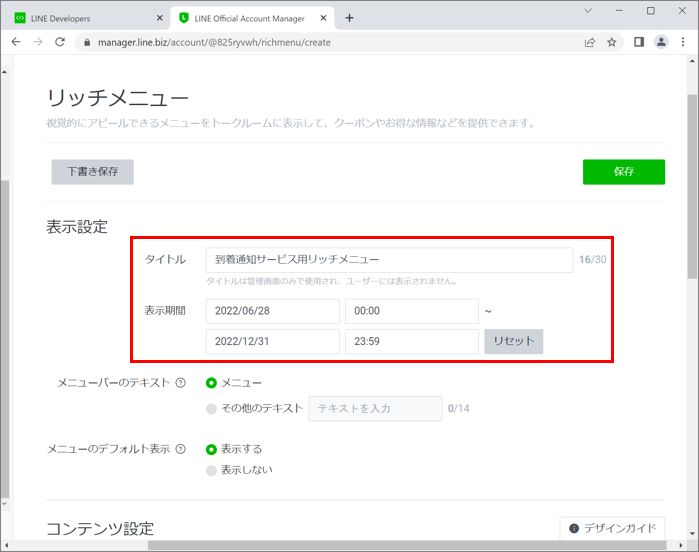Reload the page with refresh icon

pyautogui.click(x=60, y=42)
